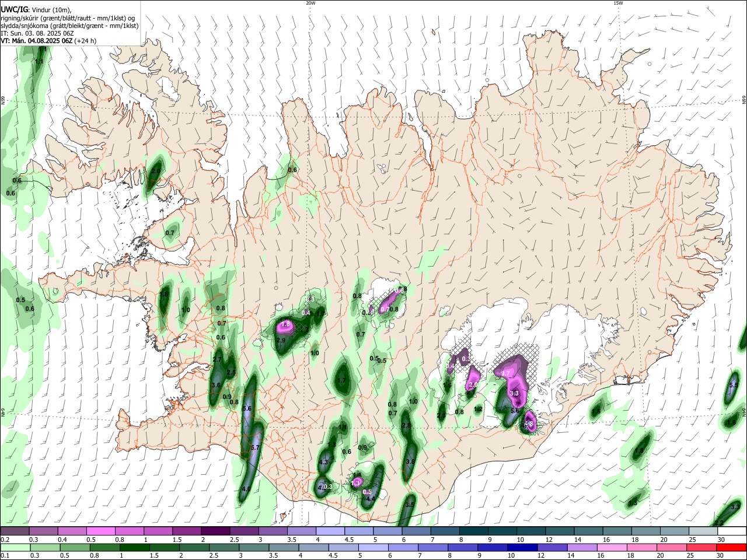Click the slydda/snjókoma legend description line
Image resolution: width=747 pixels, height=560 pixels.
69,26
